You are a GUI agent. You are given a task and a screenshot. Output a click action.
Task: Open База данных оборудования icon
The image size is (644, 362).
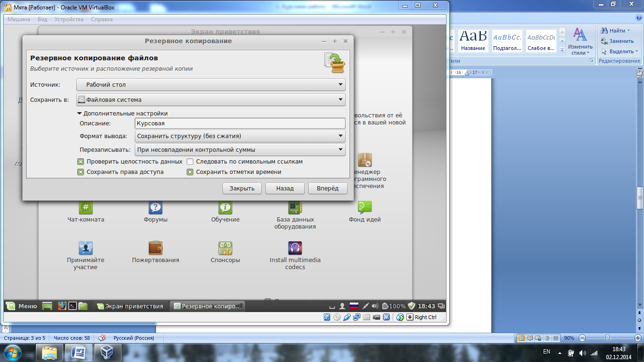pyautogui.click(x=295, y=207)
